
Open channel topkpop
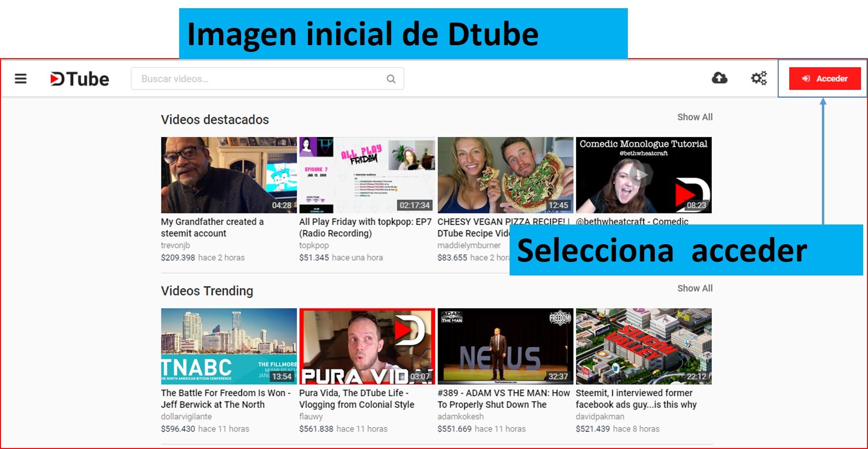coord(314,245)
